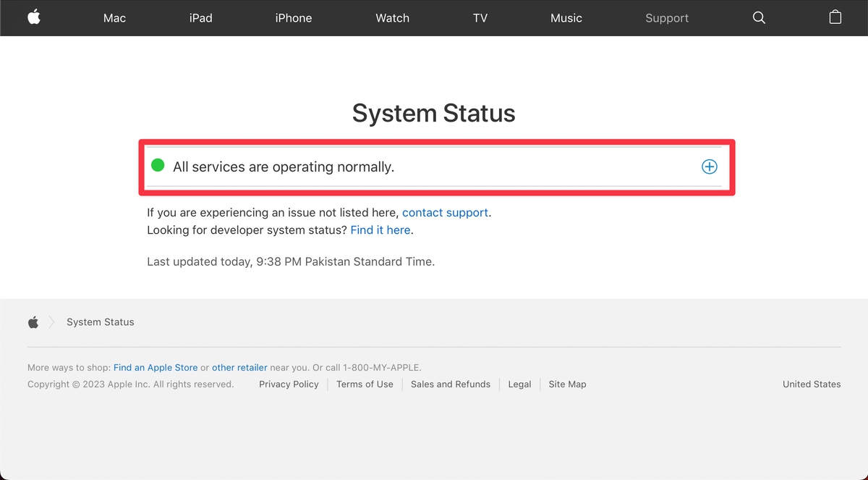Image resolution: width=868 pixels, height=480 pixels.
Task: Open the Find an Apple Store link
Action: click(x=155, y=367)
